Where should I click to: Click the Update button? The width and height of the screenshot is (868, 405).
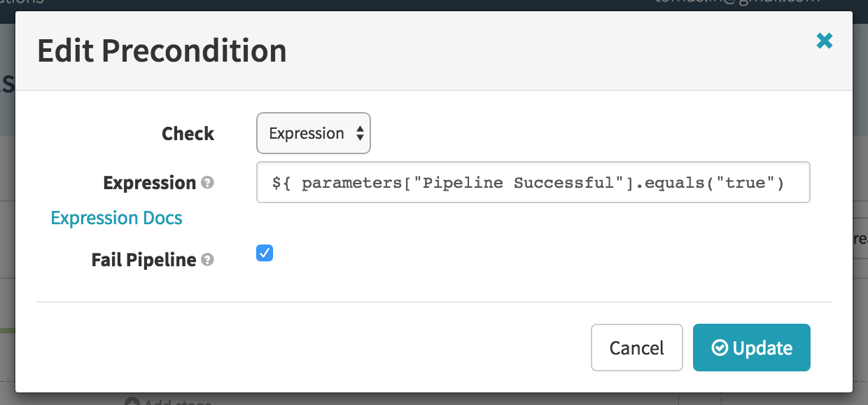click(752, 348)
